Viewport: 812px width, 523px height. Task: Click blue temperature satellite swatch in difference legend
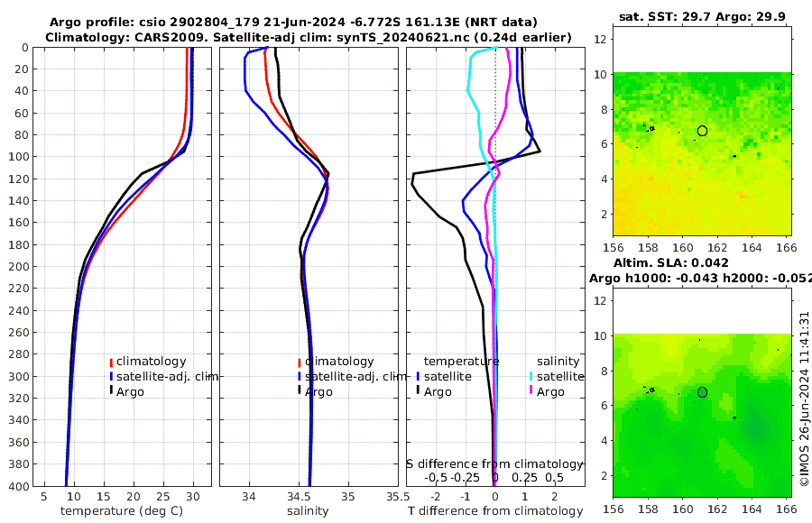[418, 377]
